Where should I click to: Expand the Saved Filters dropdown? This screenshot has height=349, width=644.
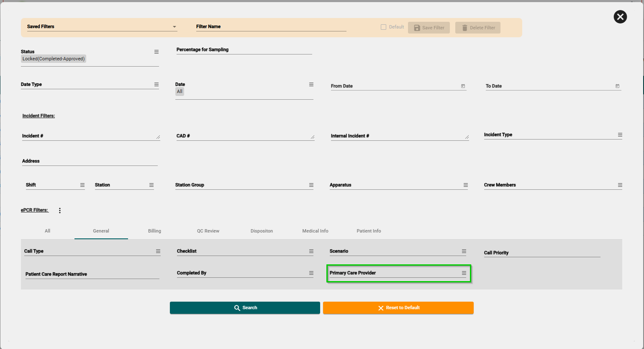(x=174, y=27)
